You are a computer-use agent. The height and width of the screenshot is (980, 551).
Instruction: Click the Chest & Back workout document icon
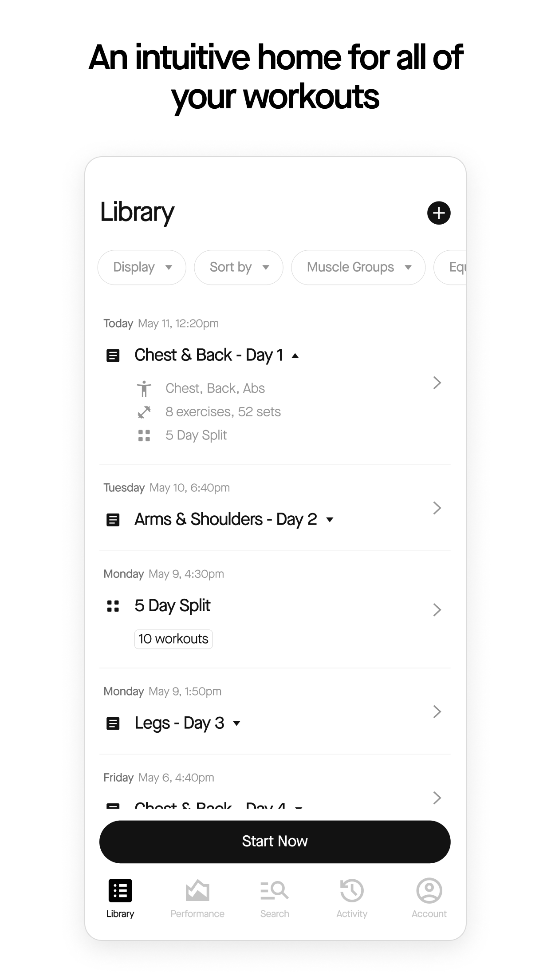point(113,356)
